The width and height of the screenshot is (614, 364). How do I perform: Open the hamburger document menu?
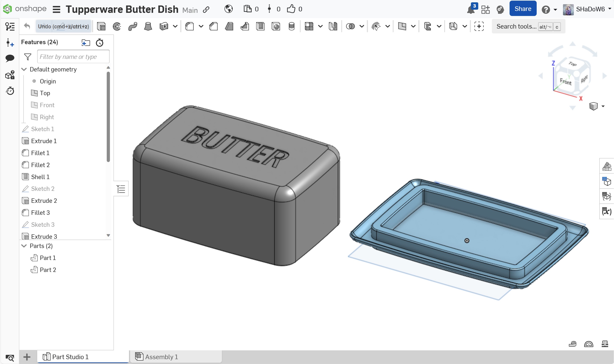56,9
